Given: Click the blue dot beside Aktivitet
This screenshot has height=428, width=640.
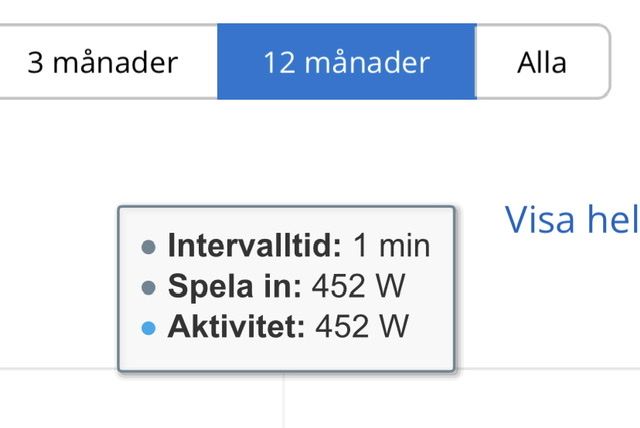Looking at the screenshot, I should point(149,328).
